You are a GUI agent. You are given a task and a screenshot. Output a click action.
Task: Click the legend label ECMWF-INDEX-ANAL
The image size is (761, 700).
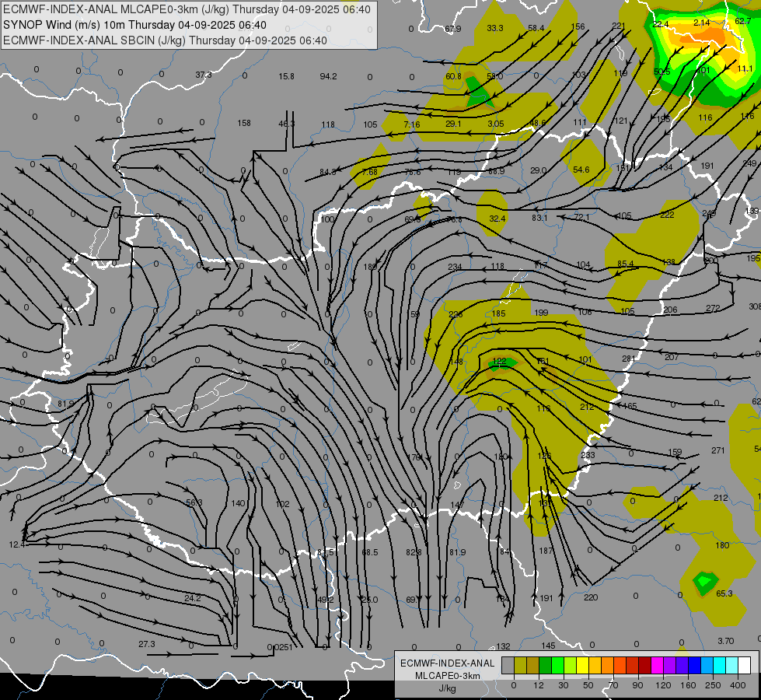coord(448,663)
